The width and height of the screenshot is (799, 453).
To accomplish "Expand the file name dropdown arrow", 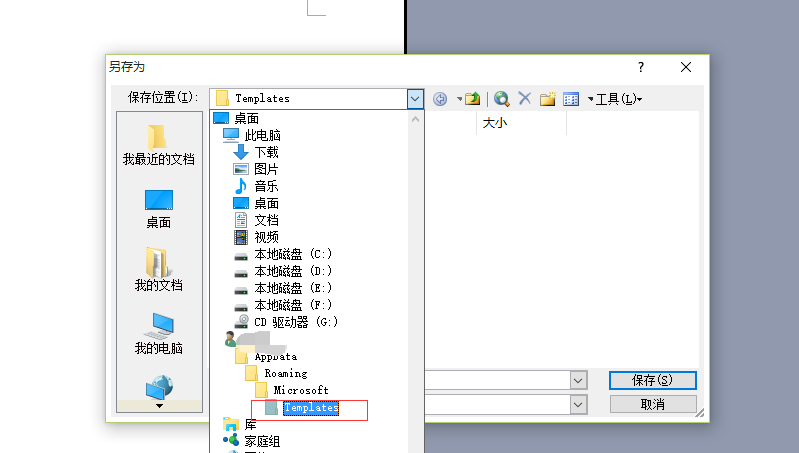I will coord(578,380).
